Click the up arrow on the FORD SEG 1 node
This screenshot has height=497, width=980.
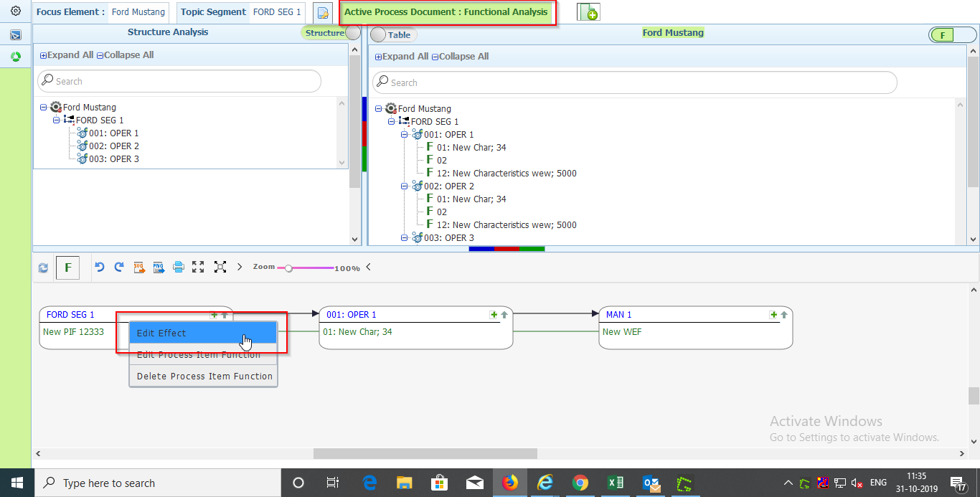[224, 315]
